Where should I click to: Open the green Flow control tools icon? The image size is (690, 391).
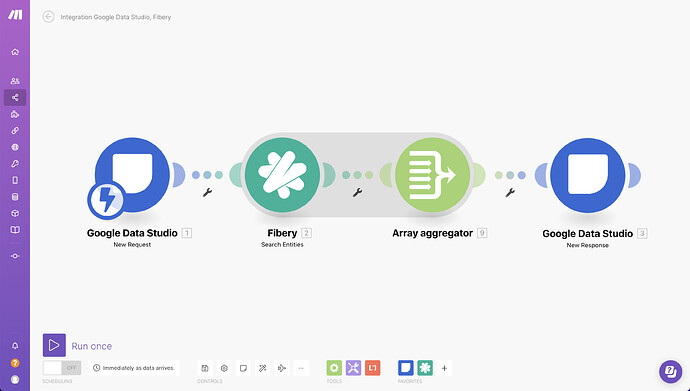(334, 368)
